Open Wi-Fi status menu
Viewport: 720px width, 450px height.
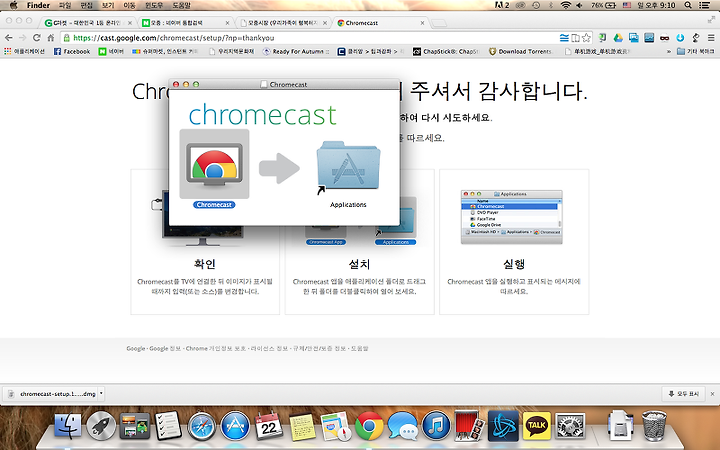coord(566,5)
